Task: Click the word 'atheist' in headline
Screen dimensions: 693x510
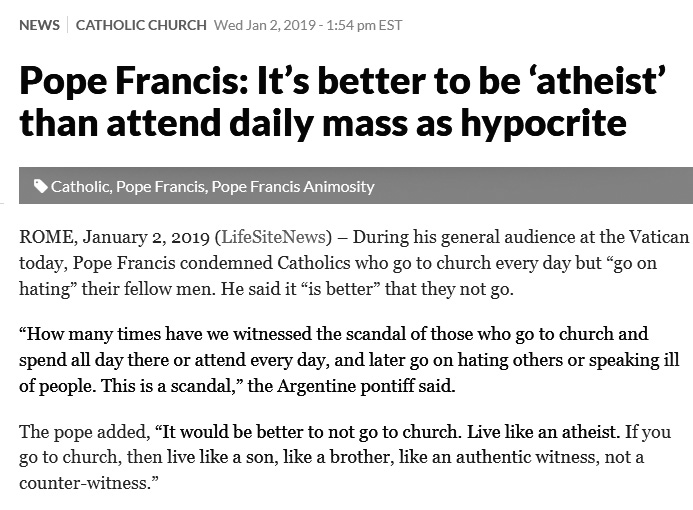Action: click(x=600, y=81)
